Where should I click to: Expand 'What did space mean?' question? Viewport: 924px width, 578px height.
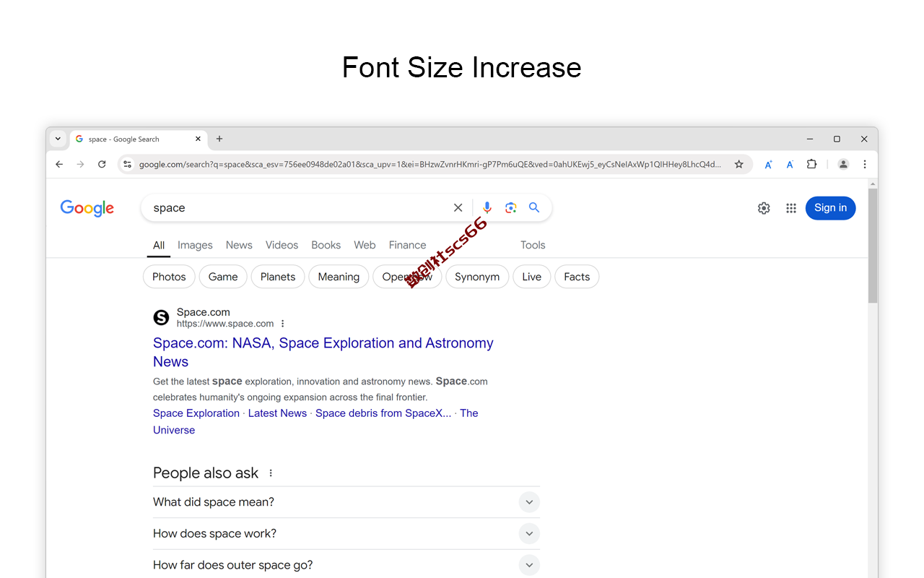pos(346,502)
